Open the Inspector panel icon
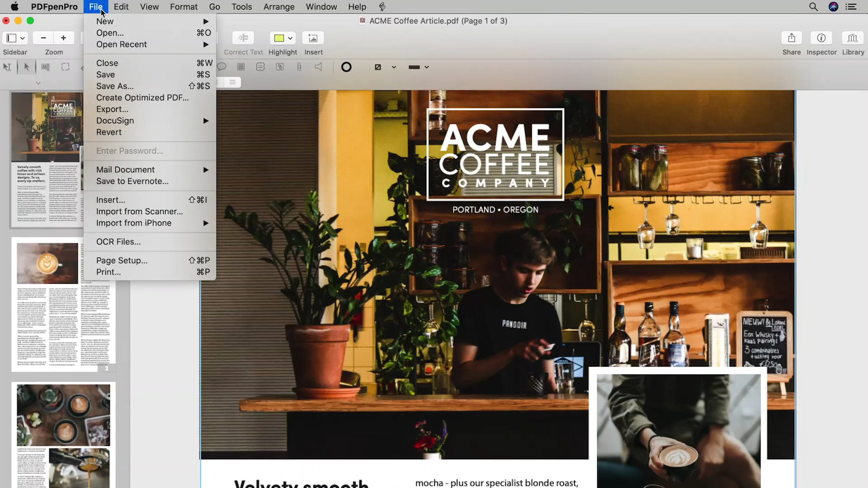 [821, 38]
